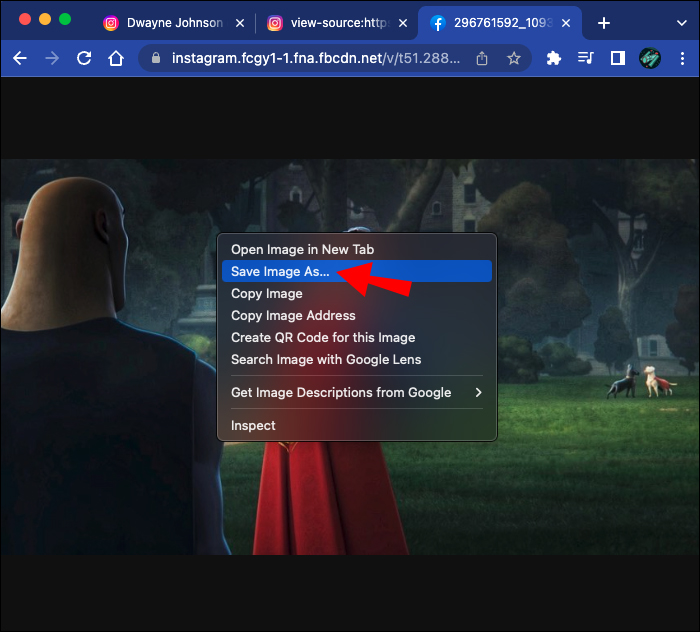Click the address bar URL
Viewport: 700px width, 632px height.
pos(316,58)
